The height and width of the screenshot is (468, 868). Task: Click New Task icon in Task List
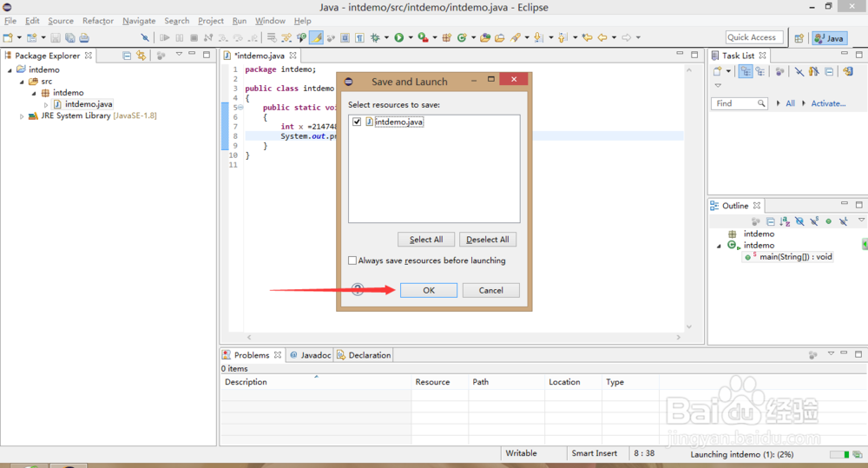tap(718, 71)
